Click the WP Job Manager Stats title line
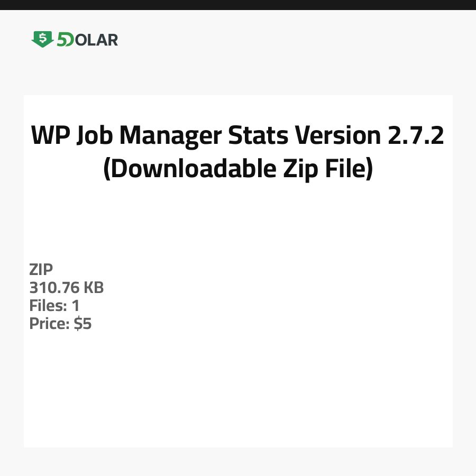The height and width of the screenshot is (476, 476). click(238, 136)
